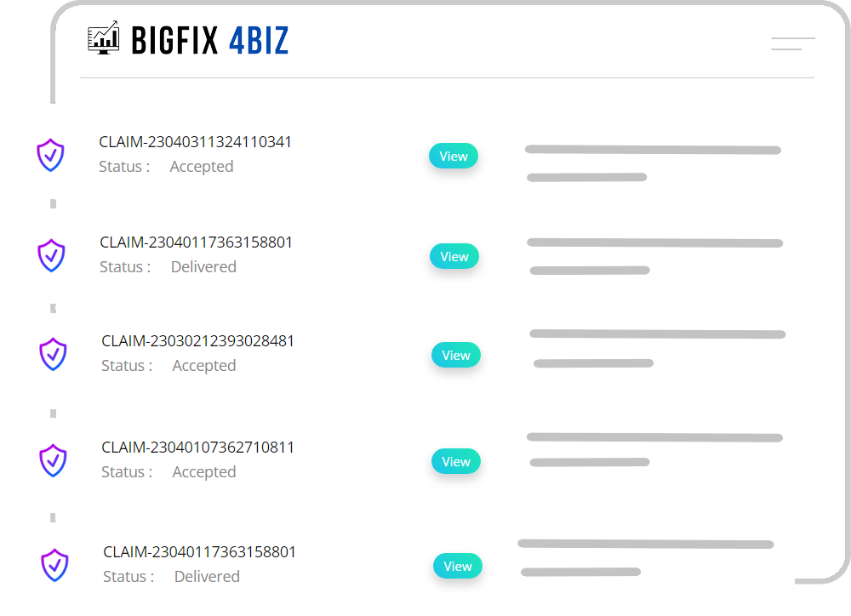Viewport: 851px width, 616px height.
Task: Select the top placeholder bar of the fourth claim
Action: click(655, 437)
